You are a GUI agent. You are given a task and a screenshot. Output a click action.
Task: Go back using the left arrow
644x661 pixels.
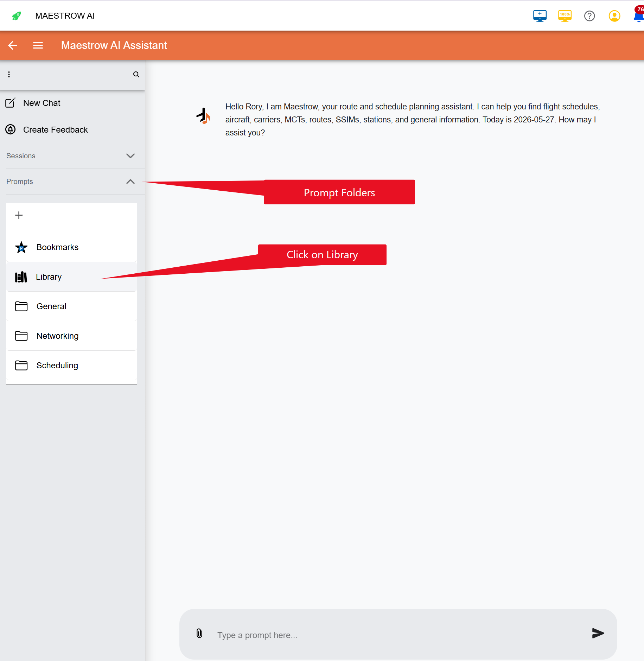[x=13, y=45]
